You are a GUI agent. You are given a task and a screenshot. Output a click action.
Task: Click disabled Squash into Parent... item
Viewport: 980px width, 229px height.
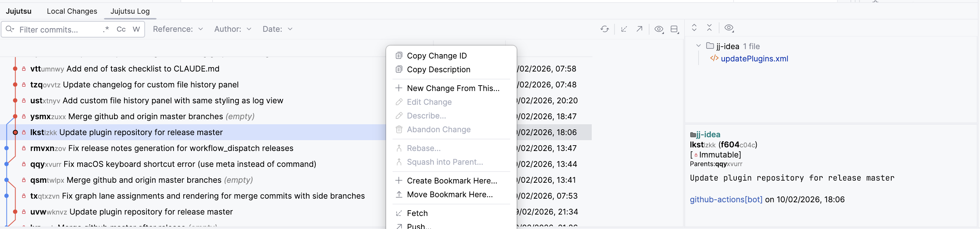451,161
